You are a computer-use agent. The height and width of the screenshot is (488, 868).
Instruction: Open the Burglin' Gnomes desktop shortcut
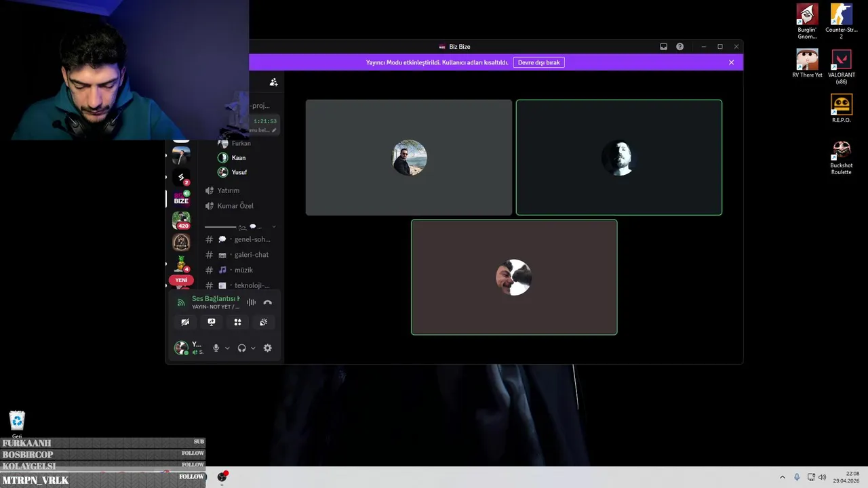pos(807,21)
